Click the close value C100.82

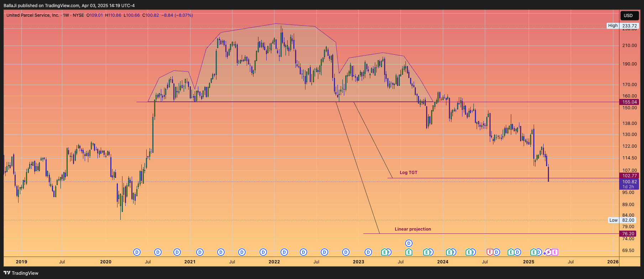point(151,15)
